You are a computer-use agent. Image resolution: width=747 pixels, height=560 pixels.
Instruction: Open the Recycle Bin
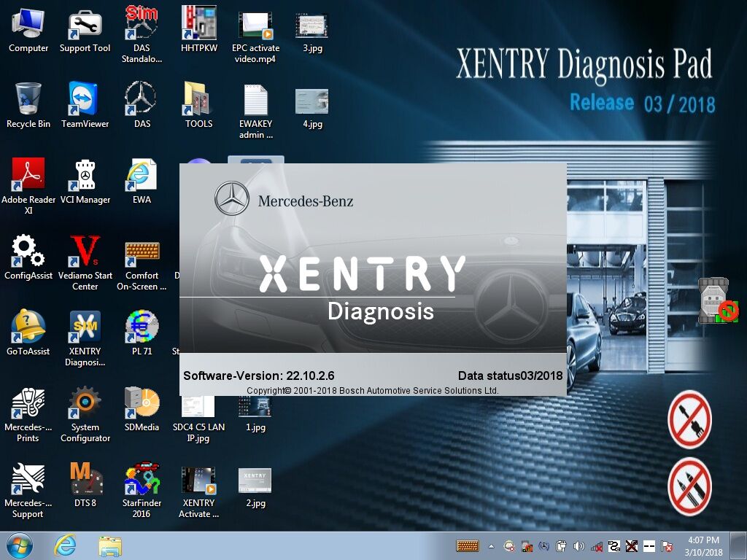28,106
